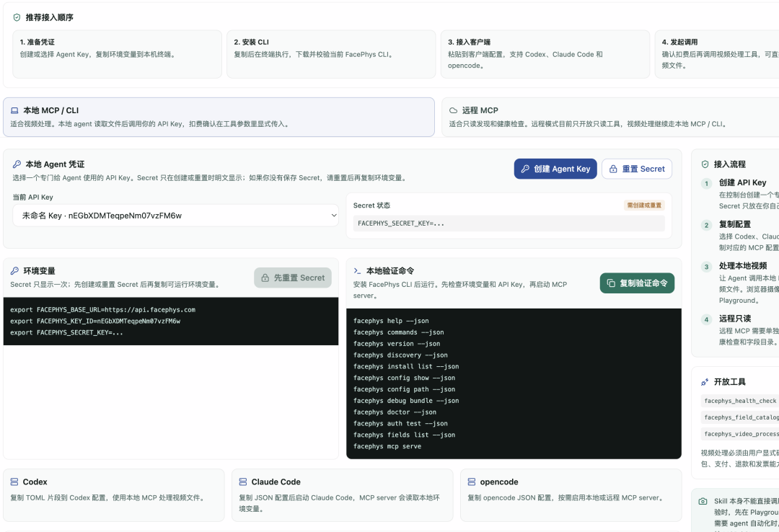Click the 处理本地视频 step title
The height and width of the screenshot is (532, 779).
[x=743, y=265]
